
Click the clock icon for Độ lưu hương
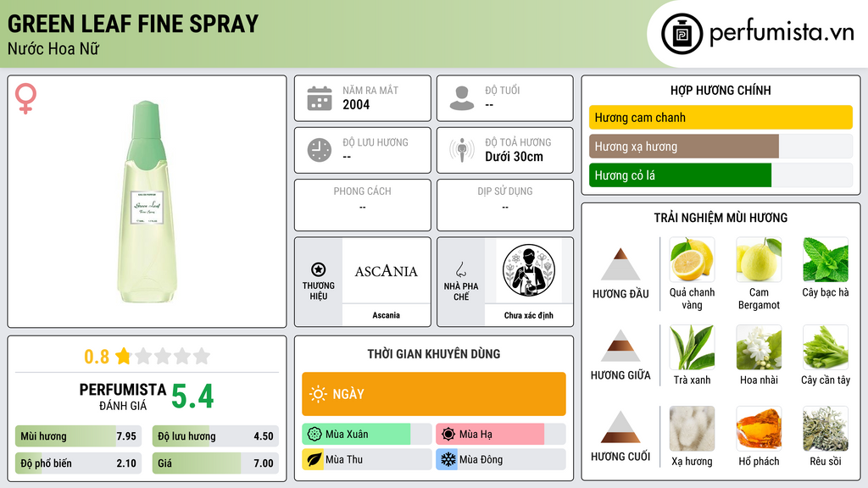pos(320,150)
